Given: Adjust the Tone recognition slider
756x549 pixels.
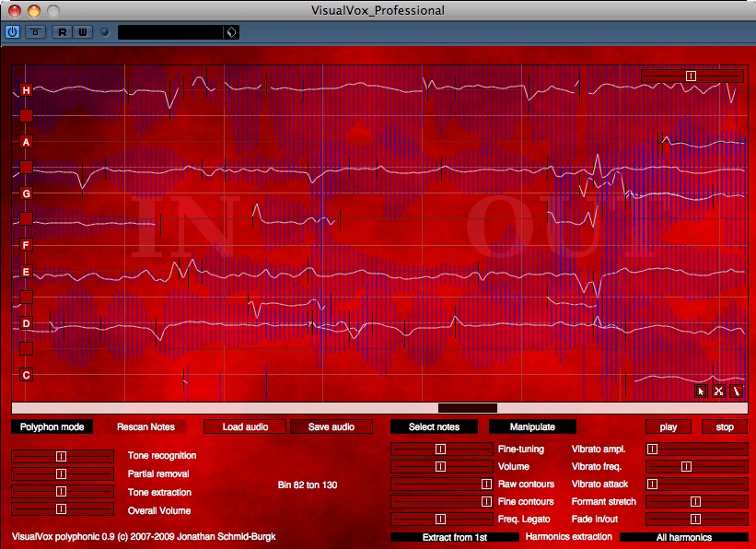Looking at the screenshot, I should (63, 456).
